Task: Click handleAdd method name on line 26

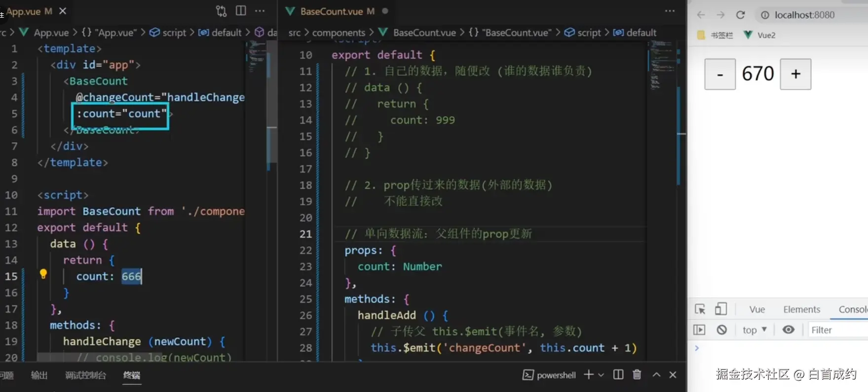Action: 386,315
